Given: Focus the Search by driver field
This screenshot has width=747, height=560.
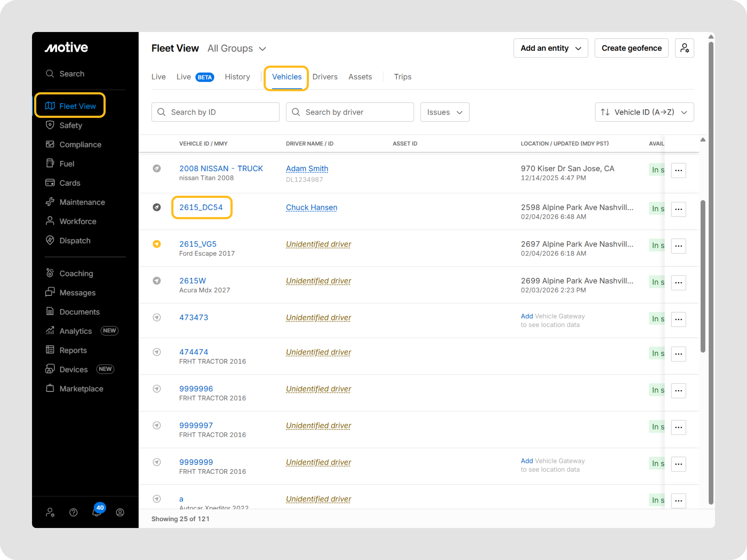Looking at the screenshot, I should point(350,112).
